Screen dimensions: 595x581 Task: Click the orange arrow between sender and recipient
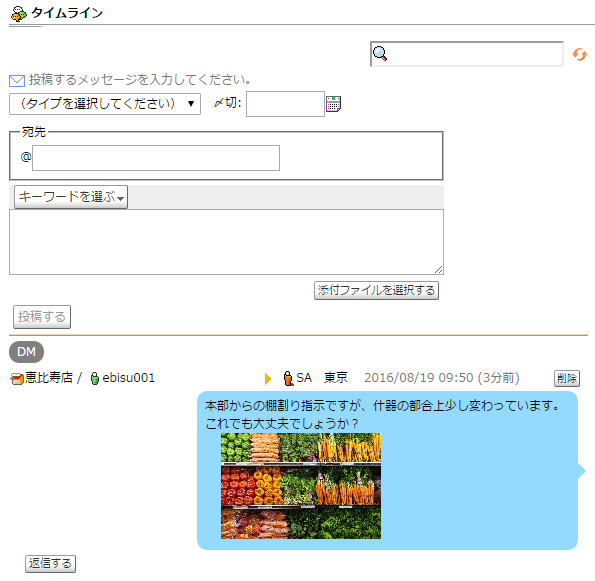point(268,378)
